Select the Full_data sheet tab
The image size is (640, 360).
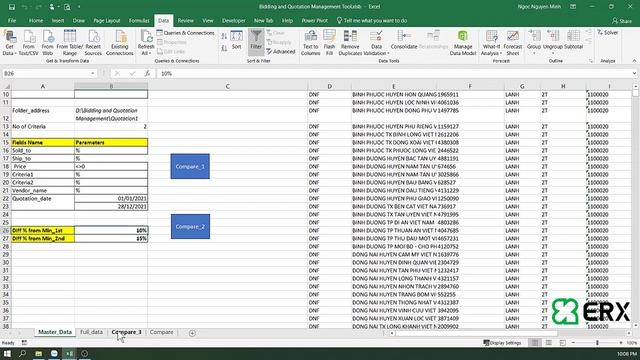pos(91,332)
